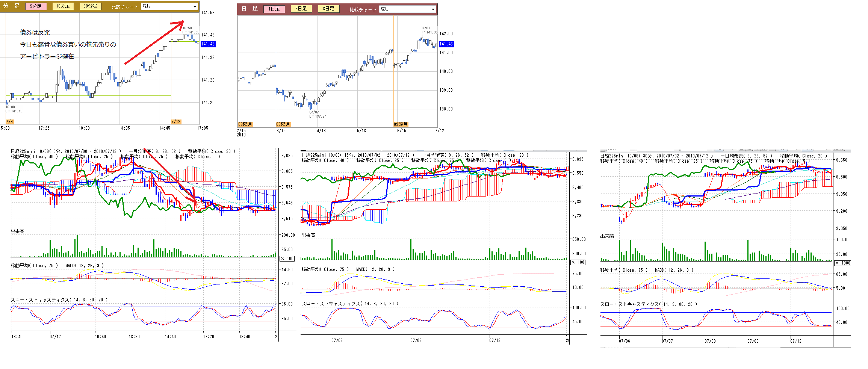Switch to the 10分足 chart interval

point(63,6)
